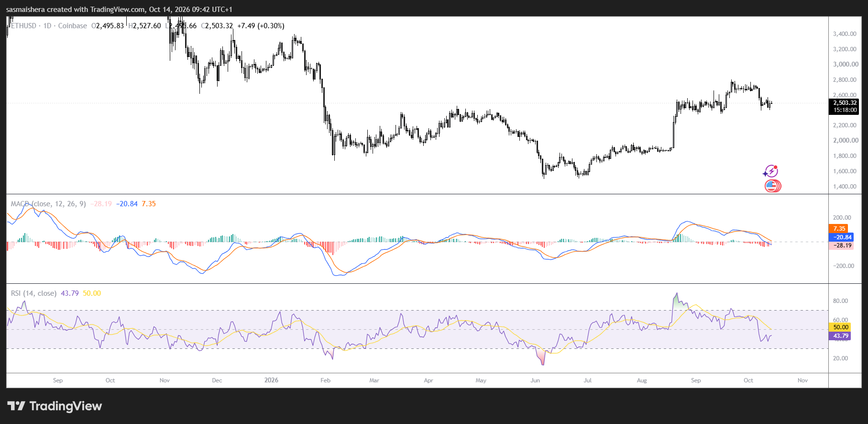Click the 20.00 label on the RSI axis
Viewport: 868px width, 424px height.
coord(840,358)
